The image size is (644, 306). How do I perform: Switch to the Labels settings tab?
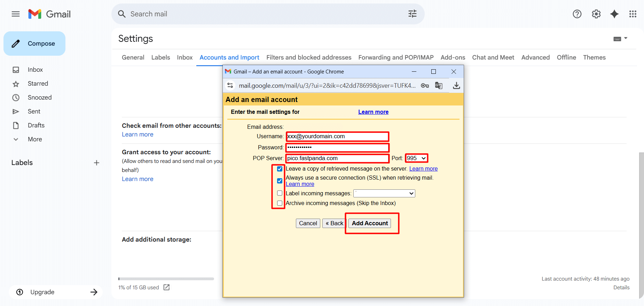coord(160,57)
